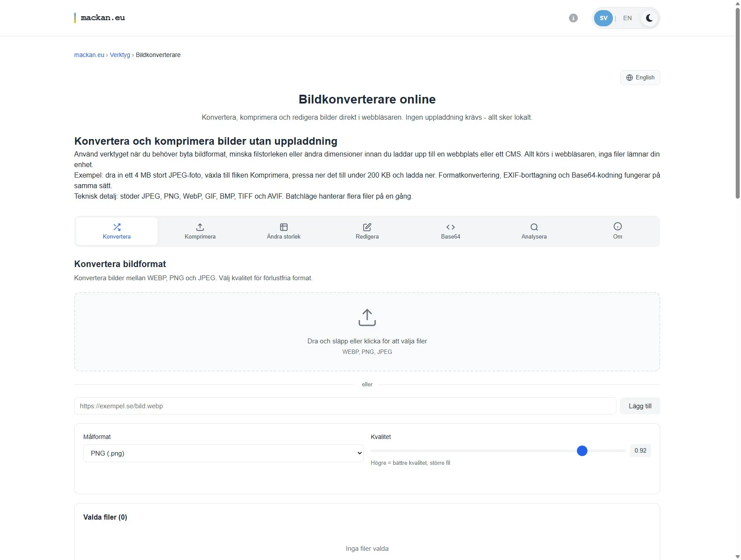Switch to the Base64 tab
The image size is (741, 560).
pyautogui.click(x=451, y=231)
